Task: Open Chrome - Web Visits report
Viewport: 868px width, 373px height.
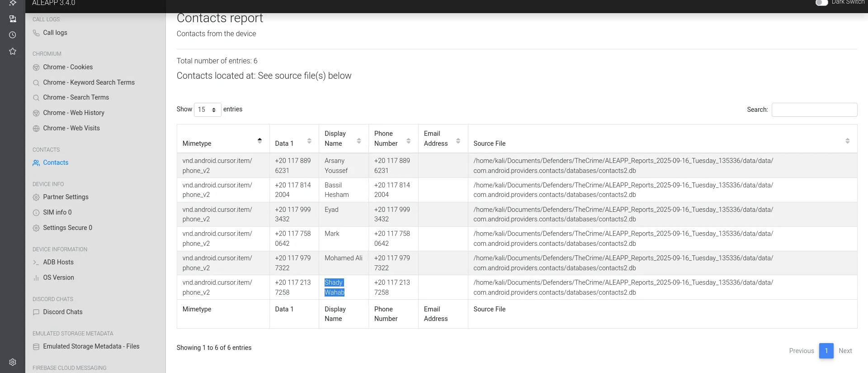Action: (x=71, y=128)
